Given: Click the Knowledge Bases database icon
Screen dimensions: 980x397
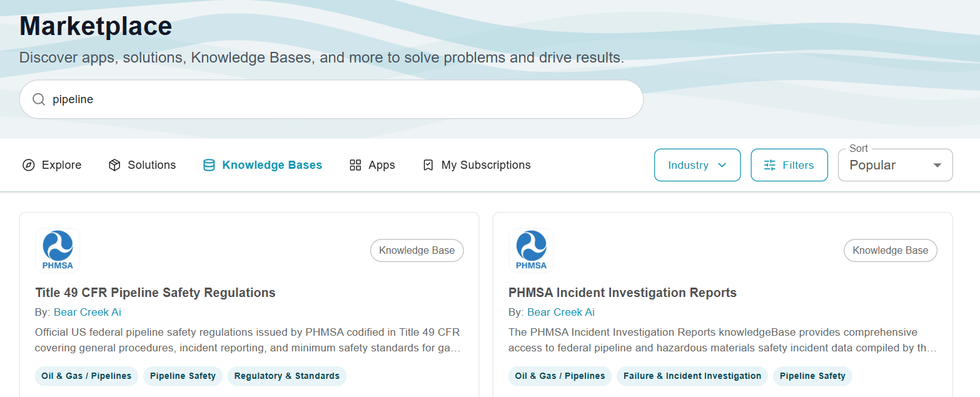Looking at the screenshot, I should [x=209, y=165].
